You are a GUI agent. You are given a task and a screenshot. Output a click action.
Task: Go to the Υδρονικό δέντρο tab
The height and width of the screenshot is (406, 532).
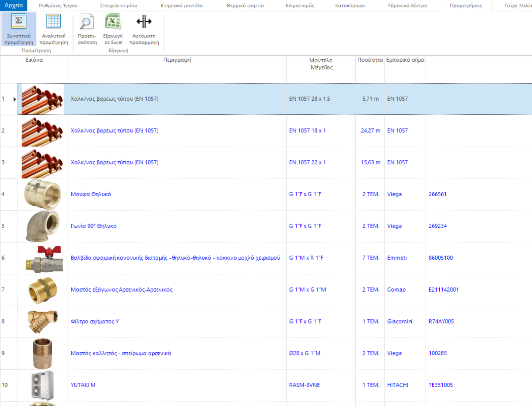(407, 6)
